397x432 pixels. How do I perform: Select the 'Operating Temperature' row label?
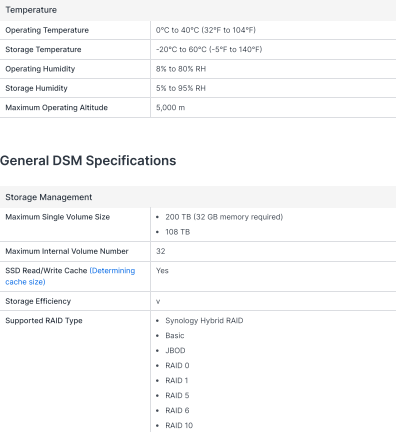(x=47, y=30)
